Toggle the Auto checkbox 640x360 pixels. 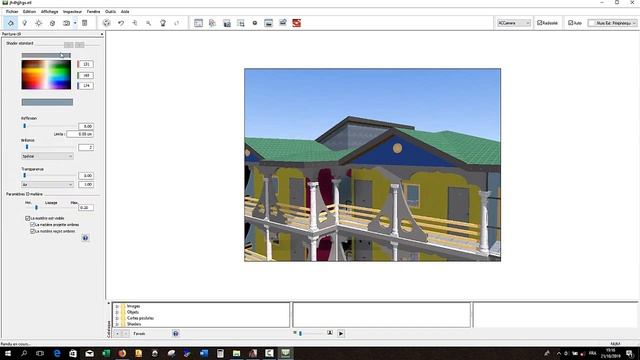point(570,23)
